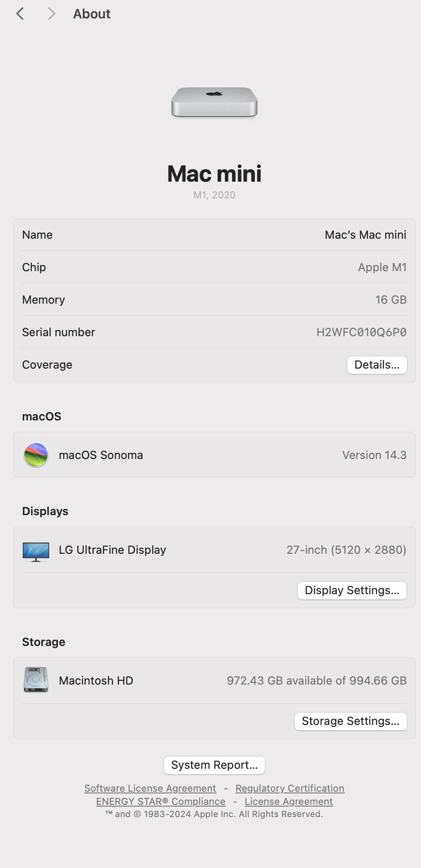The width and height of the screenshot is (421, 868).
Task: Click the storage availability text
Action: tap(316, 681)
